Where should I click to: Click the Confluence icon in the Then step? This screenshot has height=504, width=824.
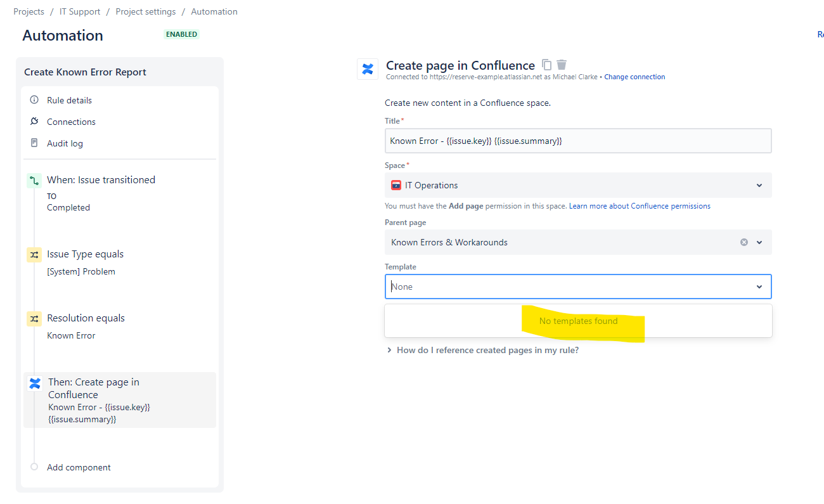pyautogui.click(x=35, y=384)
